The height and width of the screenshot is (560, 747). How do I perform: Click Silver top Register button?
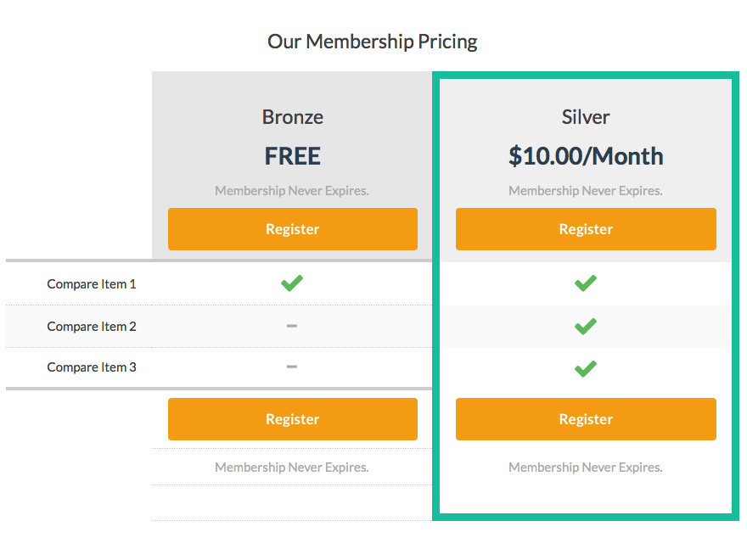[586, 229]
